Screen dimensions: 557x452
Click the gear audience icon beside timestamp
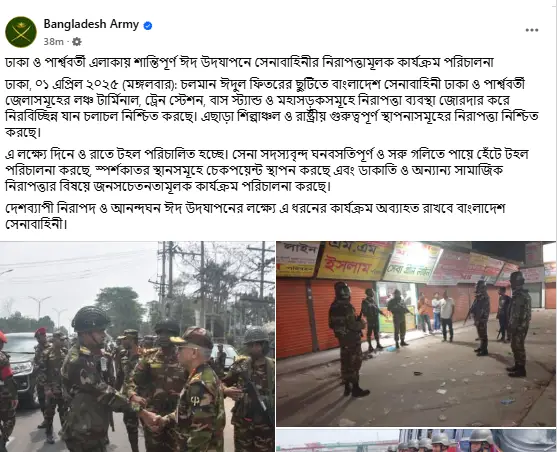pos(77,42)
